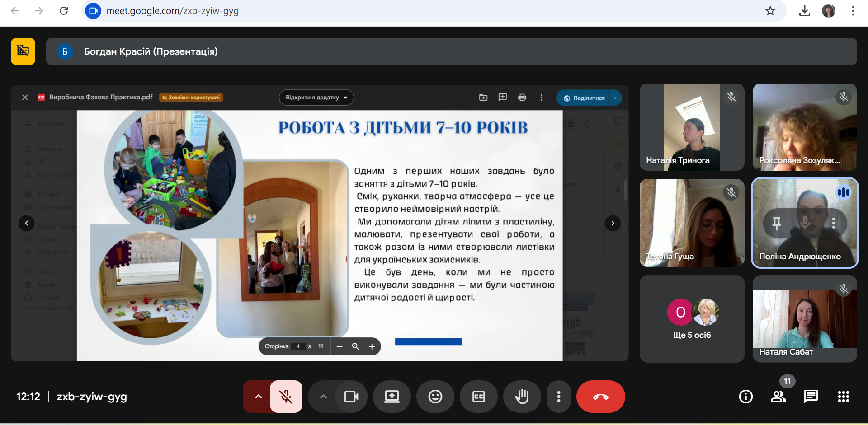Unmute the microphone
This screenshot has width=868, height=425.
click(x=286, y=397)
